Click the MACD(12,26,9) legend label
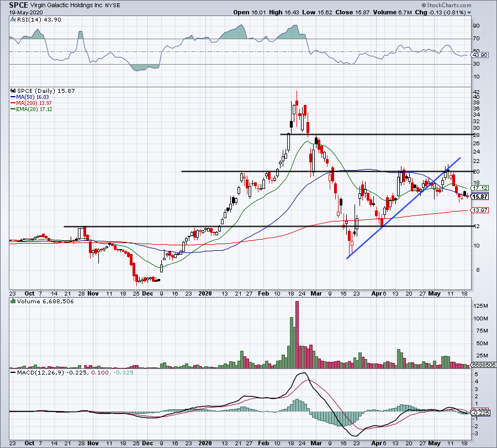This screenshot has height=448, width=497. click(40, 372)
